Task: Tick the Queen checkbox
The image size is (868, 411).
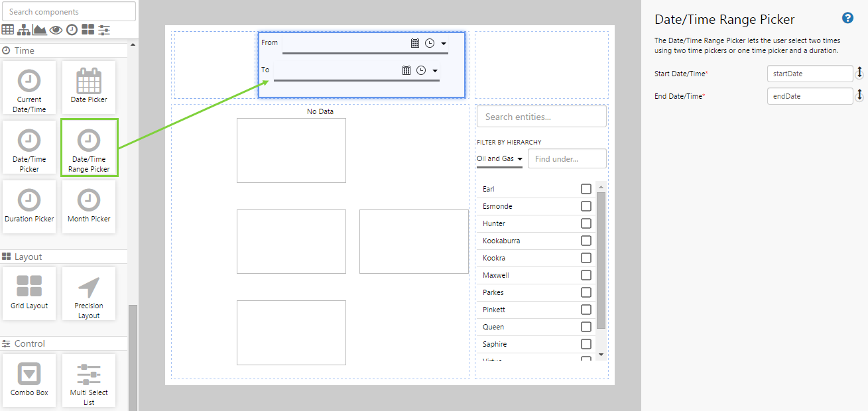Action: 586,327
